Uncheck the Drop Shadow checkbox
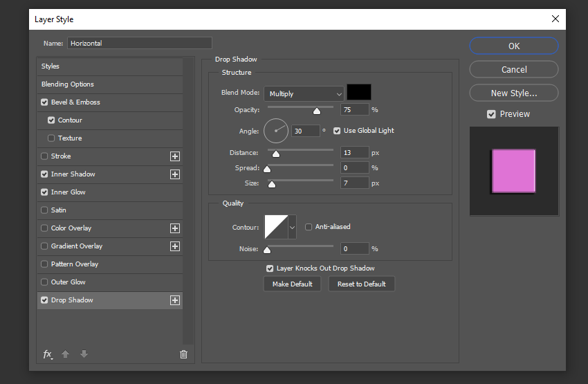Image resolution: width=588 pixels, height=384 pixels. pyautogui.click(x=44, y=300)
